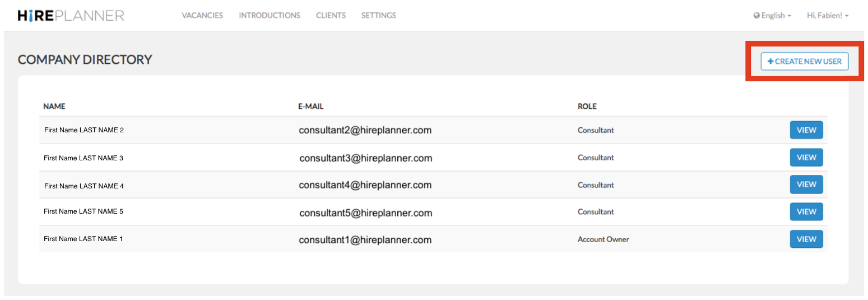Screen dimensions: 868x300
Task: View the consultant4@hireplanner.com user
Action: click(x=806, y=184)
